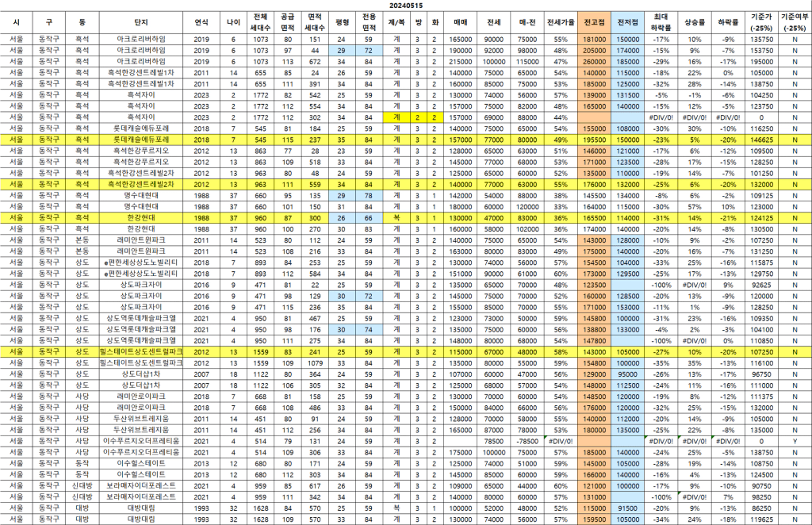Select the 매매 cell showing 142000
This screenshot has width=812, height=525.
461,196
